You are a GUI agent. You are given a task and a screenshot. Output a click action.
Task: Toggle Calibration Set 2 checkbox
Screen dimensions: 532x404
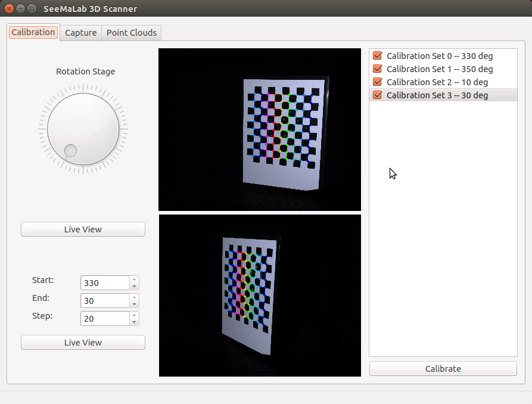tap(377, 82)
